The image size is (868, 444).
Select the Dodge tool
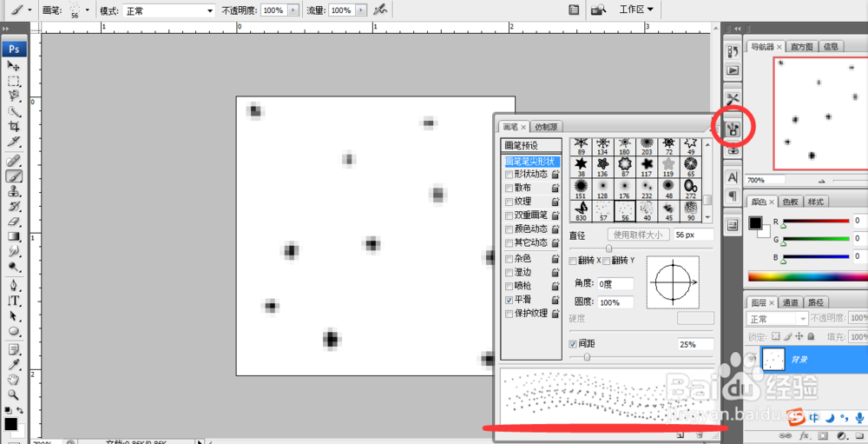[14, 266]
